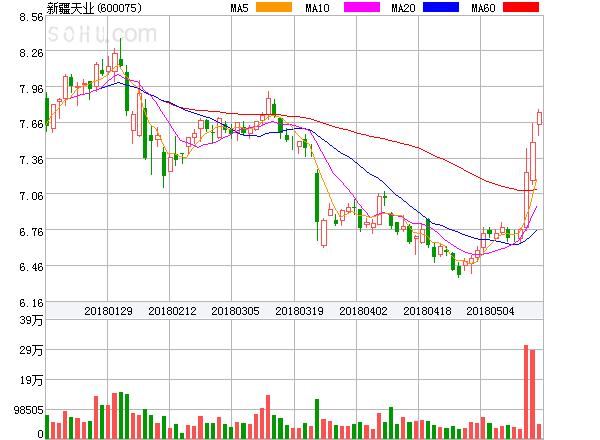Click the MA5 legend label

(x=240, y=8)
